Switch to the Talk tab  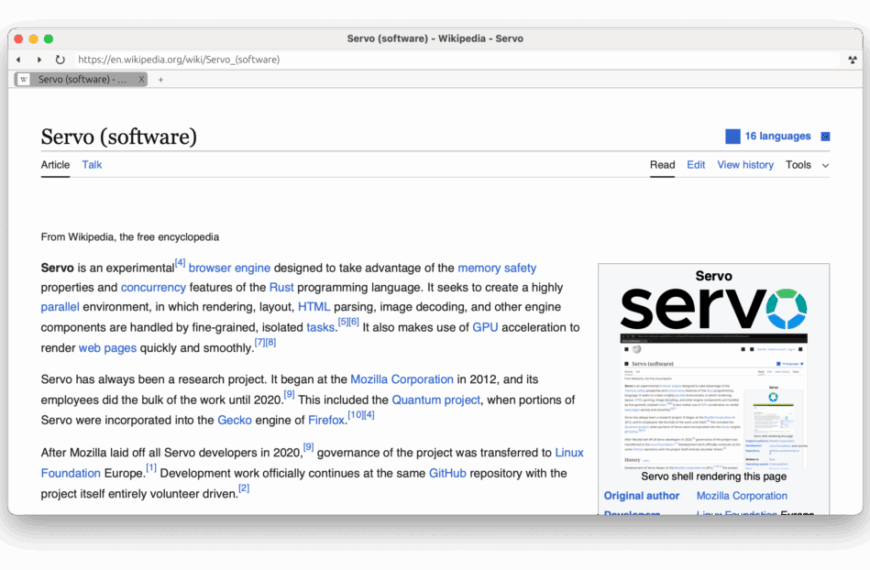pos(92,165)
